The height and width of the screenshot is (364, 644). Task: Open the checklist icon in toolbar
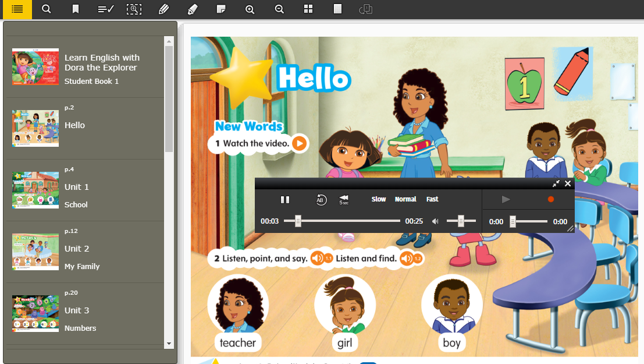pos(105,9)
